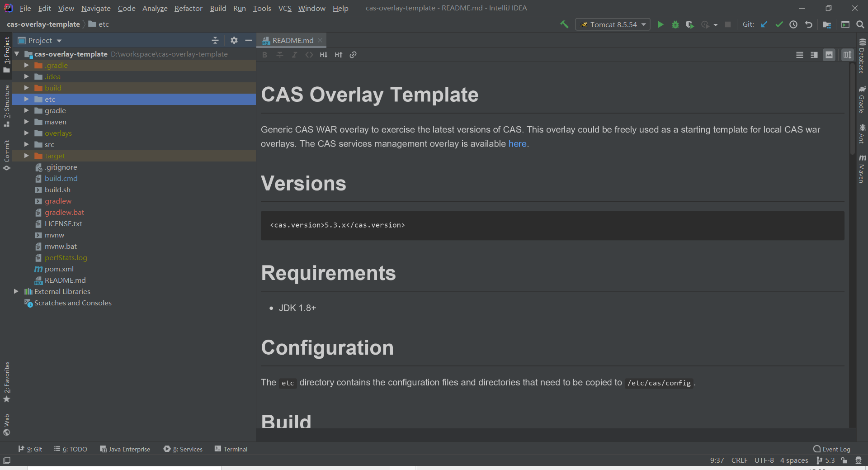Run the Tomcat 8.5.54 configuration
868x470 pixels.
(x=660, y=24)
